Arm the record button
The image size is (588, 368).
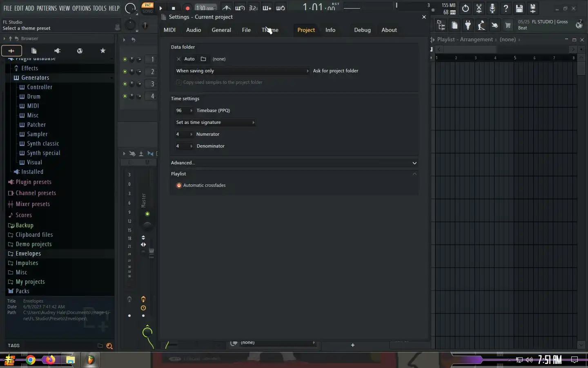[x=187, y=8]
